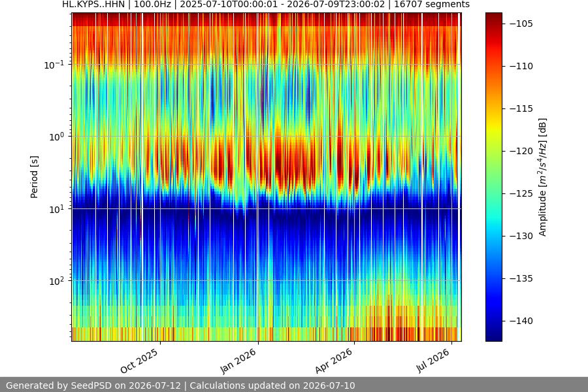
Task: Click the "100.0Hz" sampling rate in title
Action: point(154,4)
